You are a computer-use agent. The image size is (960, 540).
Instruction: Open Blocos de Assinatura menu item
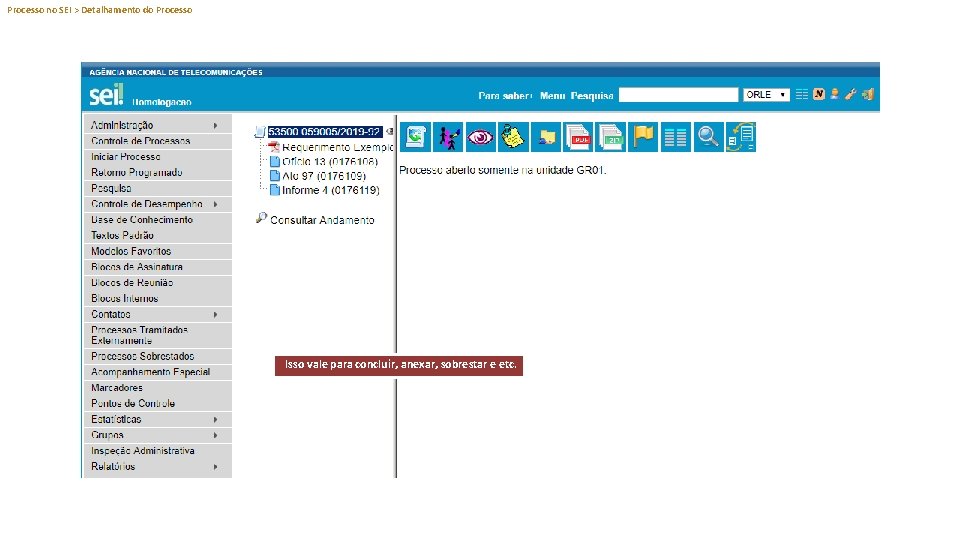pos(157,267)
